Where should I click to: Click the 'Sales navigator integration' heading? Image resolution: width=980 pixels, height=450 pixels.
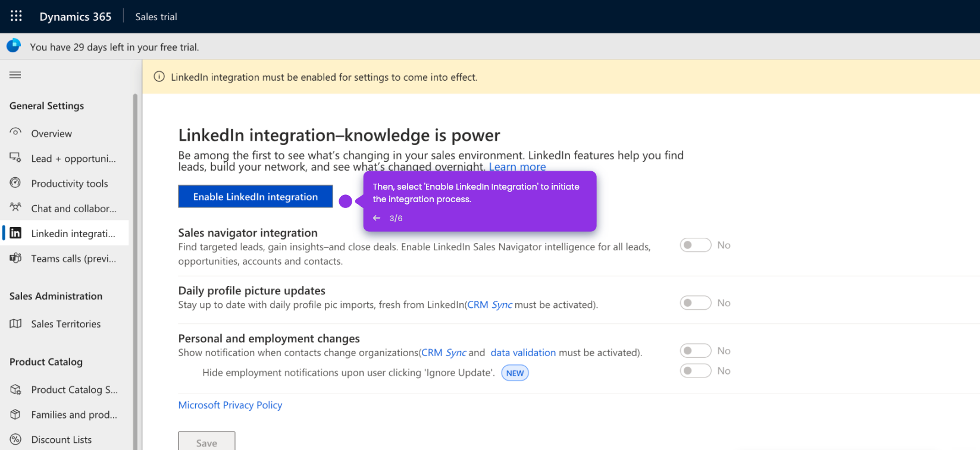click(x=248, y=232)
